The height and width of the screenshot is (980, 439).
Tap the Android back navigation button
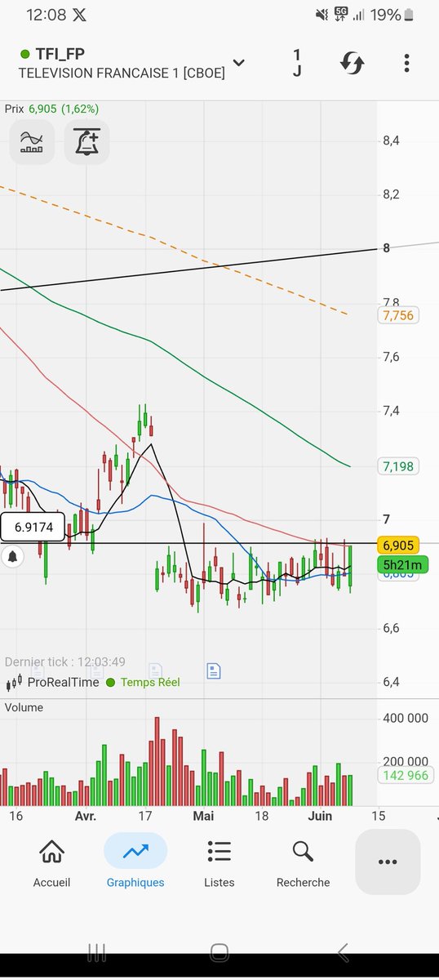344,952
